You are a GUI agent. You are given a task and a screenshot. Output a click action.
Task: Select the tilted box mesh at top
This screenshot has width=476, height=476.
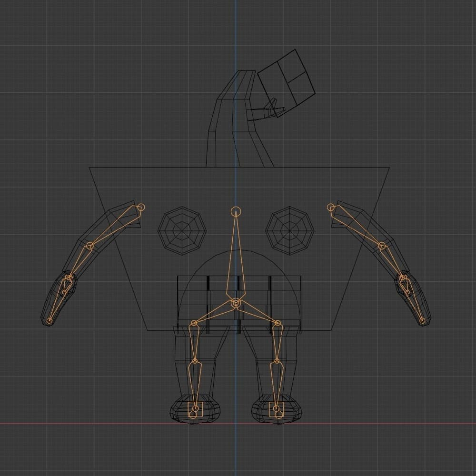[x=286, y=83]
